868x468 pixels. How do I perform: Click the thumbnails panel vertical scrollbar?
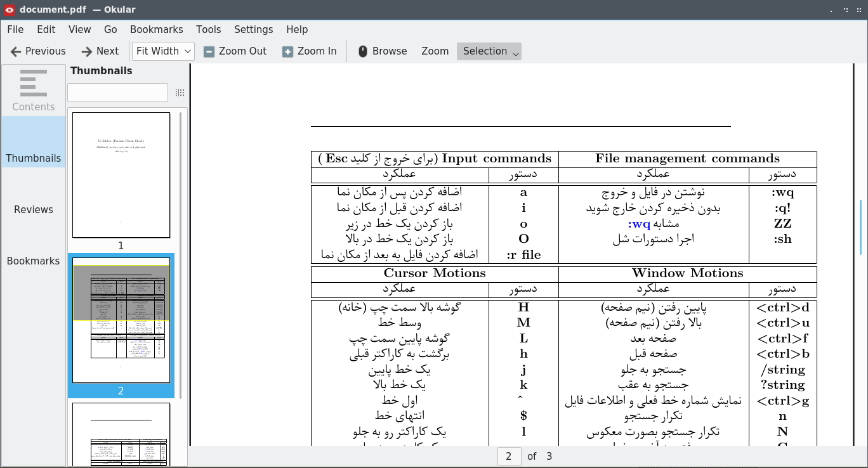pyautogui.click(x=181, y=254)
